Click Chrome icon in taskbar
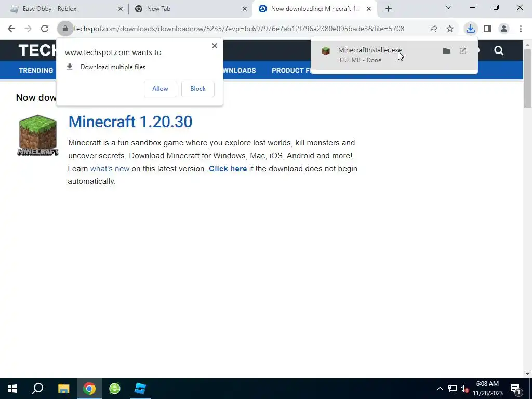This screenshot has height=399, width=532. (89, 389)
